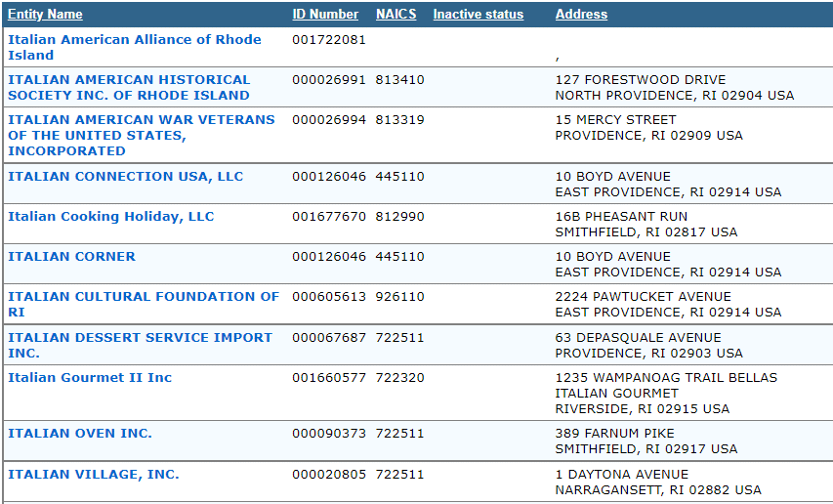Image resolution: width=833 pixels, height=504 pixels.
Task: Open ITALIAN OVEN INC. entity
Action: coord(80,434)
